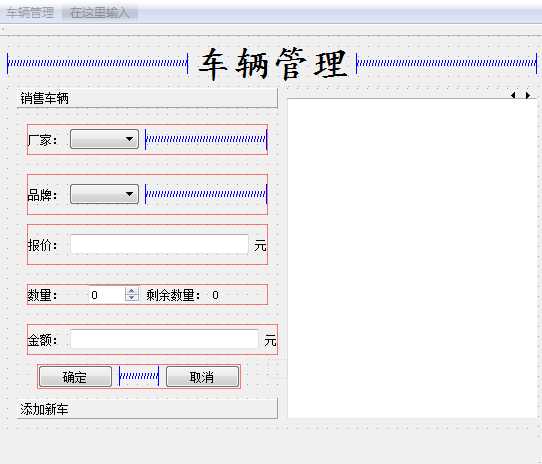
Task: Increase 数量 with spin up arrow
Action: 131,291
